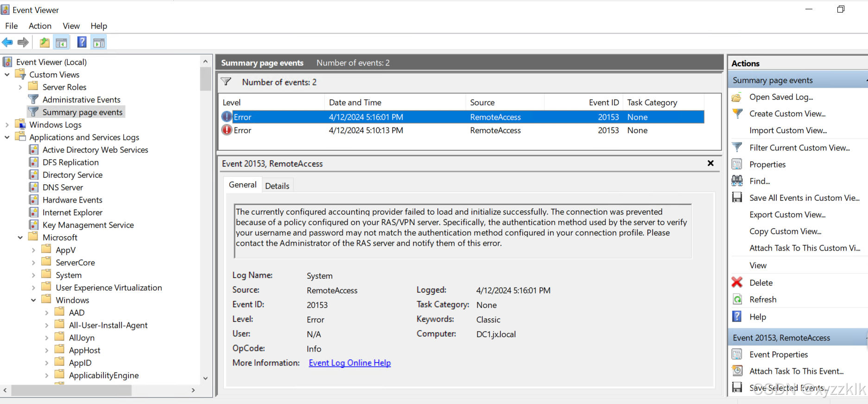The height and width of the screenshot is (404, 868).
Task: Click Import Custom View action
Action: [x=788, y=130]
